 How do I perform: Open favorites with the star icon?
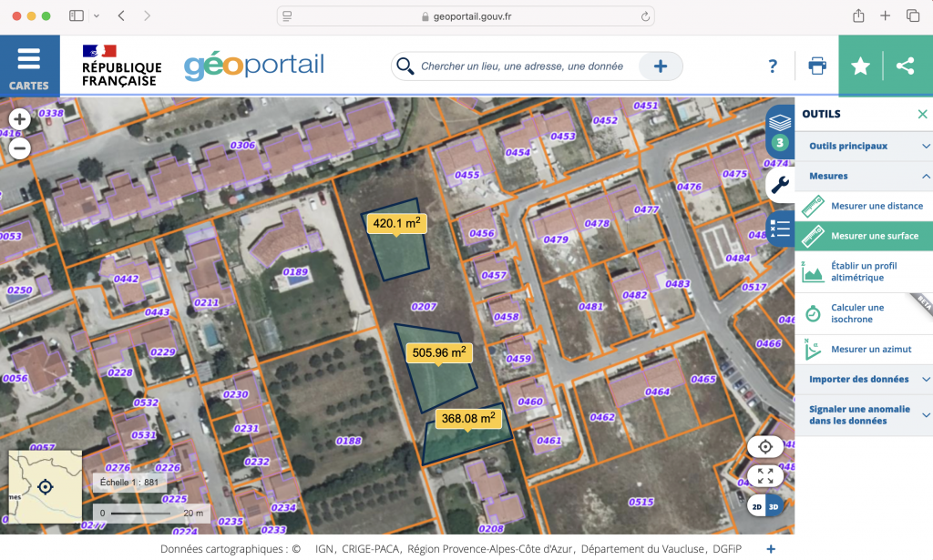click(860, 66)
